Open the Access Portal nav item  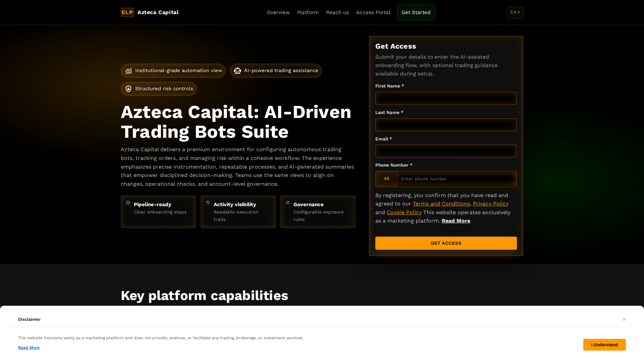pyautogui.click(x=373, y=12)
